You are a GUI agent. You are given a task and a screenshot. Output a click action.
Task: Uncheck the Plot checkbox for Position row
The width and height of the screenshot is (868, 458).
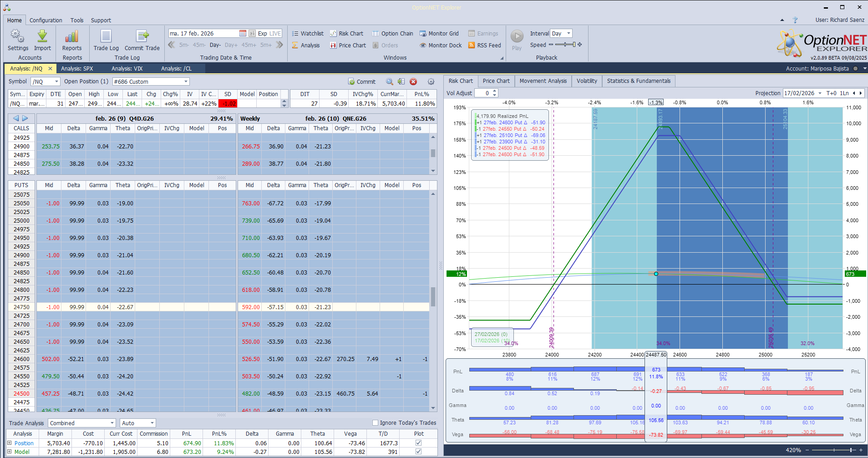click(x=418, y=443)
